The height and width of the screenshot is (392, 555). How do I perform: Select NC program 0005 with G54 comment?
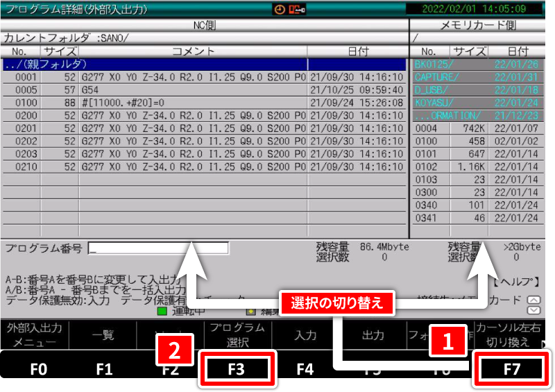pos(204,90)
